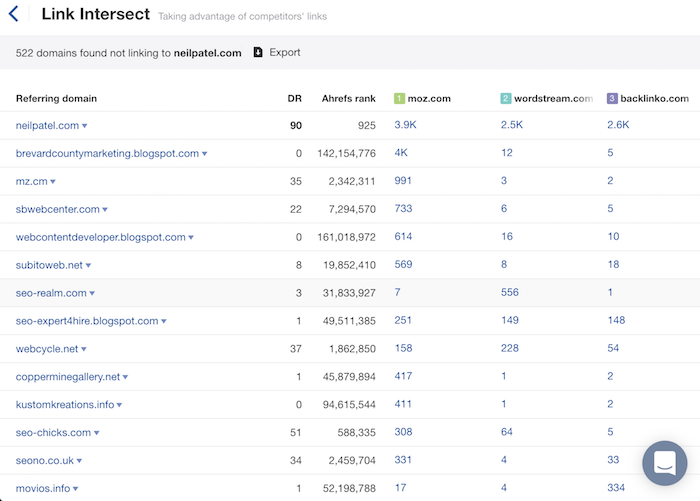Image resolution: width=700 pixels, height=501 pixels.
Task: Open the 417 moz.com links value
Action: [x=403, y=376]
